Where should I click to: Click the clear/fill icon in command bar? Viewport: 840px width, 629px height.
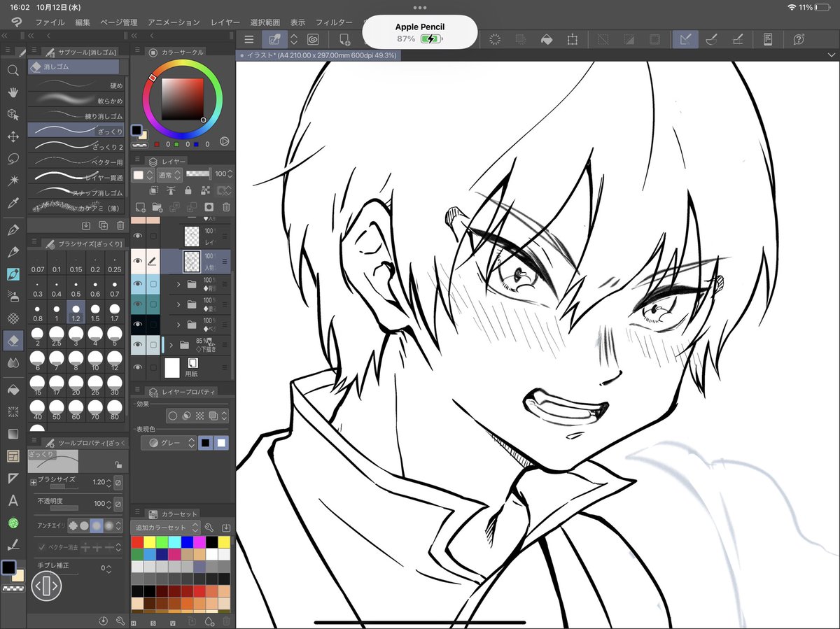coord(547,40)
